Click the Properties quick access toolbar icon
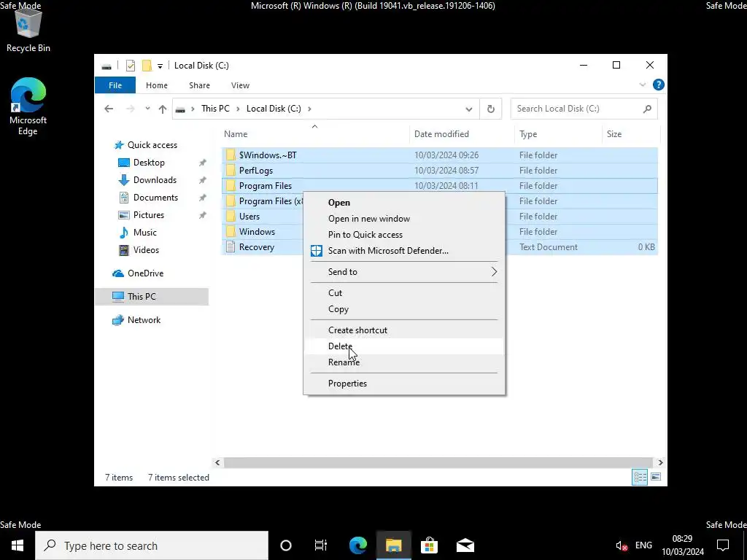 point(130,66)
